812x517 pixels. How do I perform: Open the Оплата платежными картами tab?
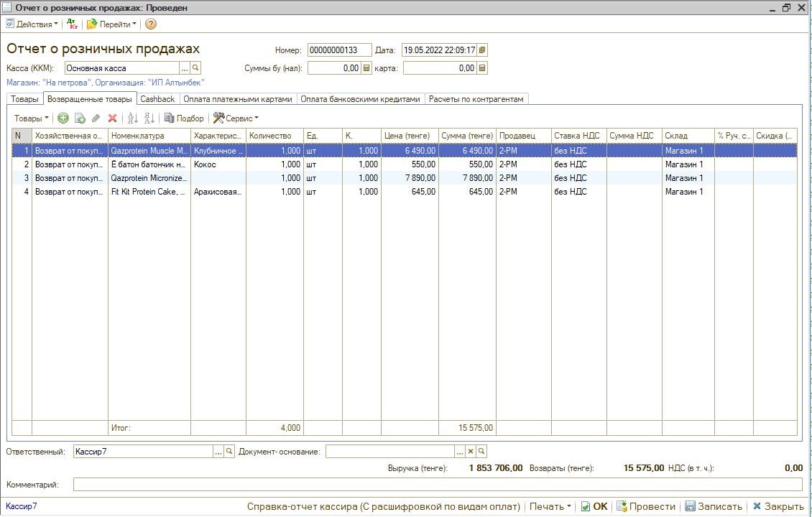(x=237, y=99)
